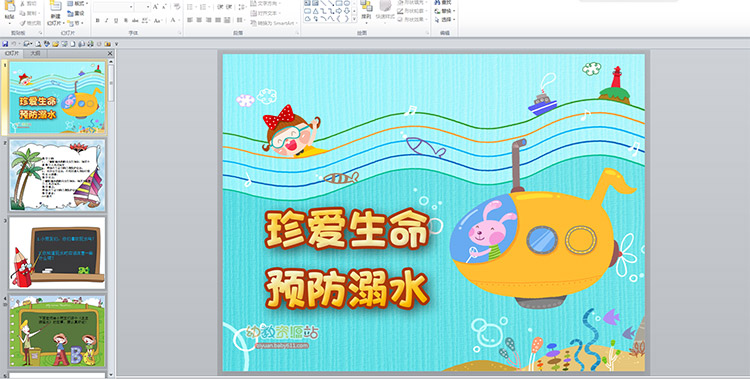Viewport: 750px width, 379px height.
Task: Toggle Italic formatting
Action: (x=107, y=21)
